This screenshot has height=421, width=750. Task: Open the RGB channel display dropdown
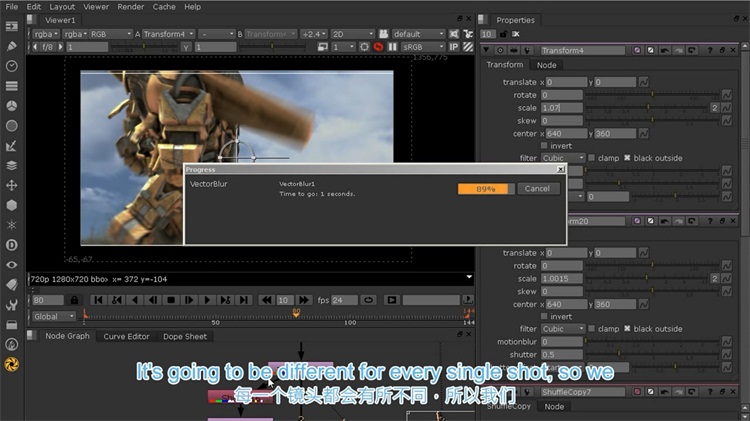tap(110, 34)
